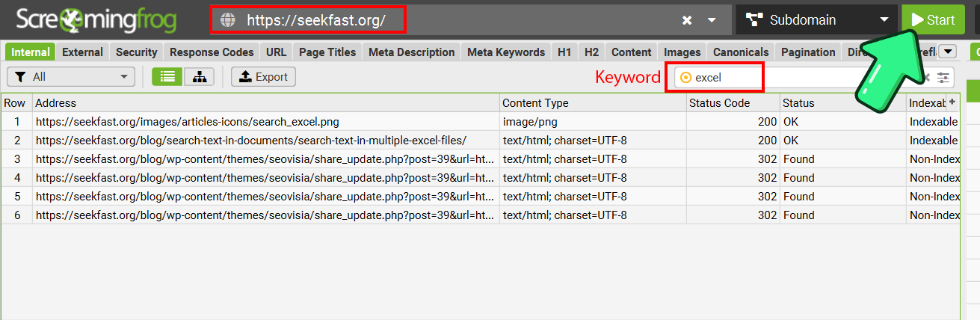Export the crawl results
This screenshot has width=980, height=320.
(x=263, y=77)
